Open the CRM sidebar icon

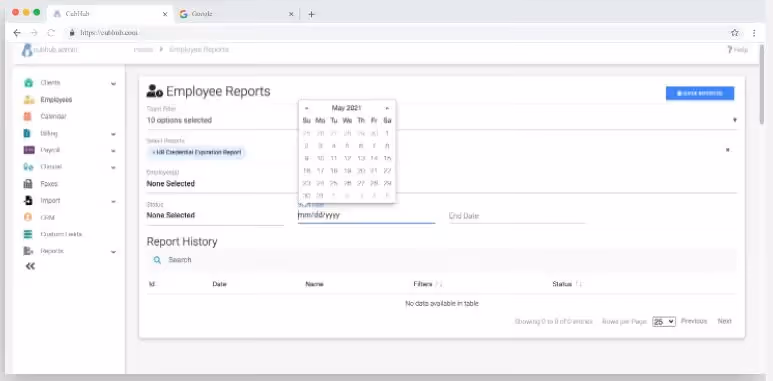click(28, 217)
